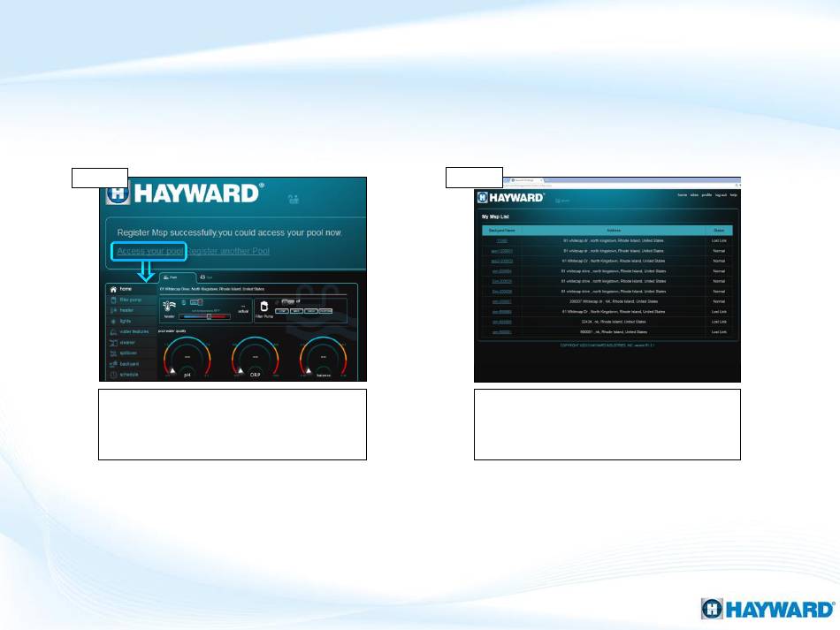Click 'log out' in the Msp List top navigation

coord(721,195)
